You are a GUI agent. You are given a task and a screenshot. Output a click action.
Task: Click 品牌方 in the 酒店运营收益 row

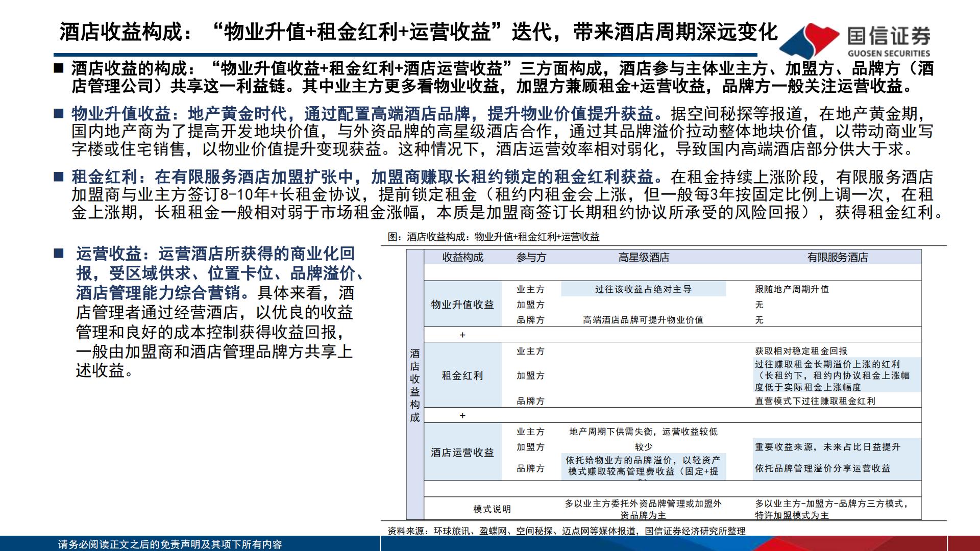click(531, 468)
